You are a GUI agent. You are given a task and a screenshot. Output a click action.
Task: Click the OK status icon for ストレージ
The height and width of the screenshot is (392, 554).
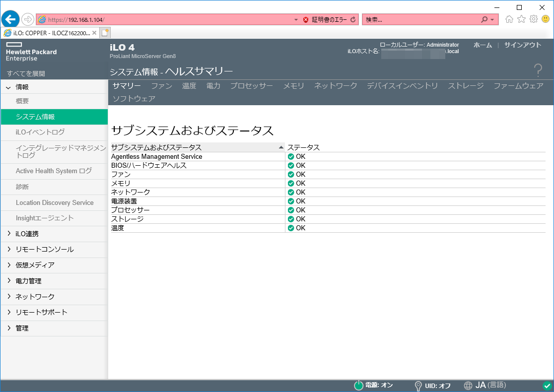click(x=291, y=219)
